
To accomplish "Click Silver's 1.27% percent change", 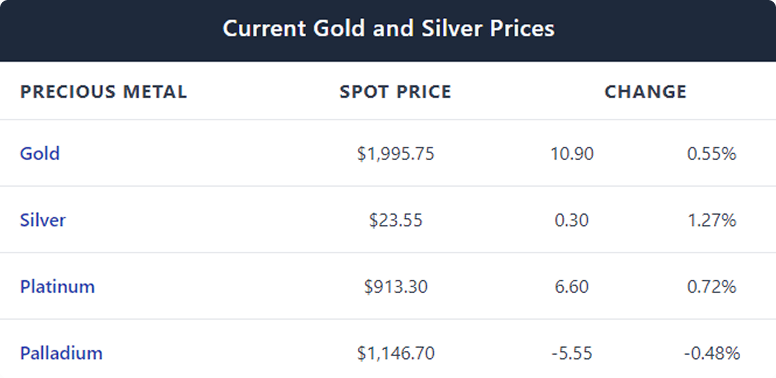I will pyautogui.click(x=712, y=220).
